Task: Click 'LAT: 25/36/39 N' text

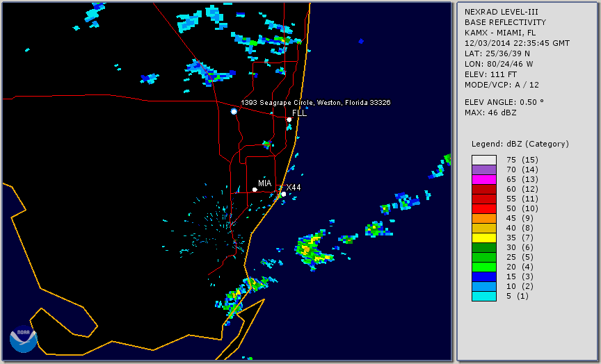Action: point(497,53)
